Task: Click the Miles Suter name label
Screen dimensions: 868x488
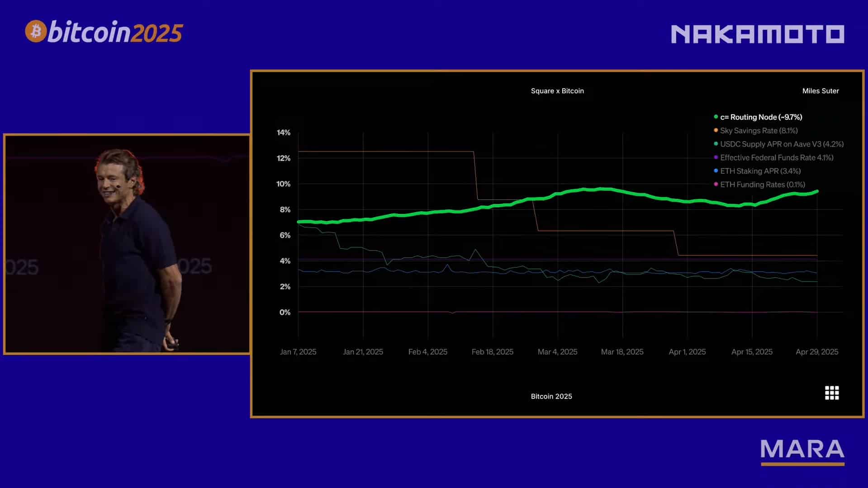Action: (x=821, y=91)
